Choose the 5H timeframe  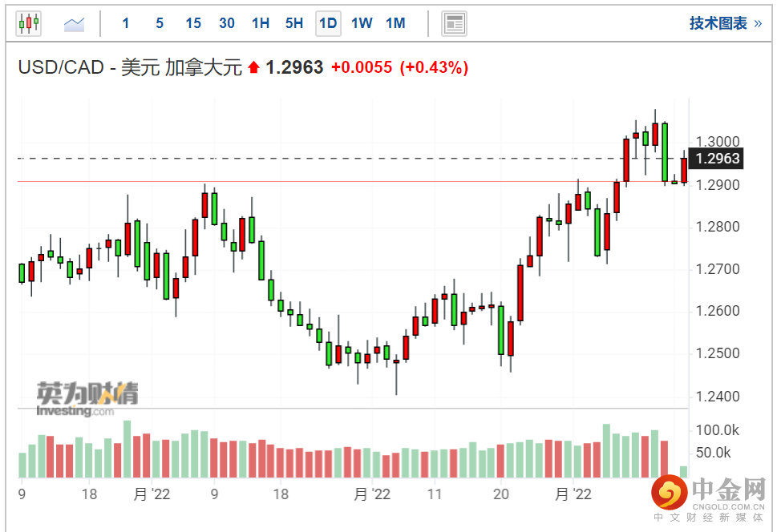[x=294, y=23]
